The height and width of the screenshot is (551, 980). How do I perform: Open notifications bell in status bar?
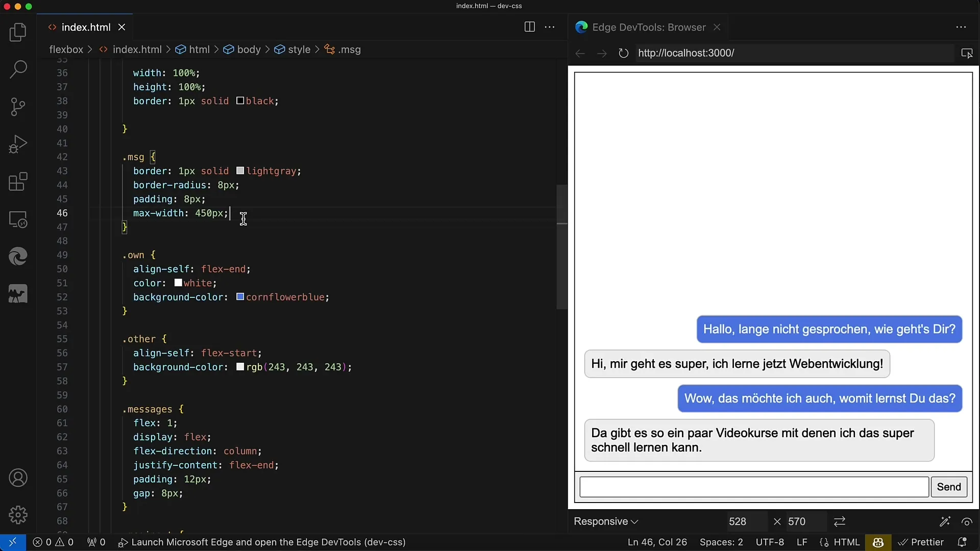click(x=962, y=542)
